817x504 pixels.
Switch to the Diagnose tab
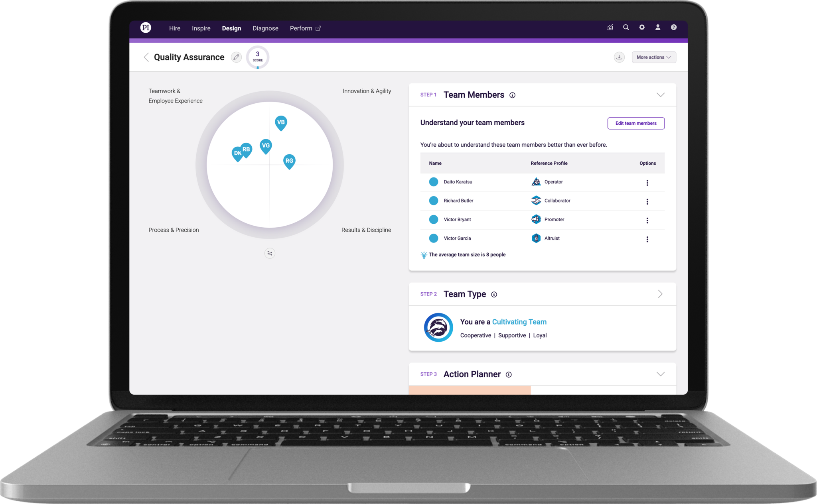265,28
